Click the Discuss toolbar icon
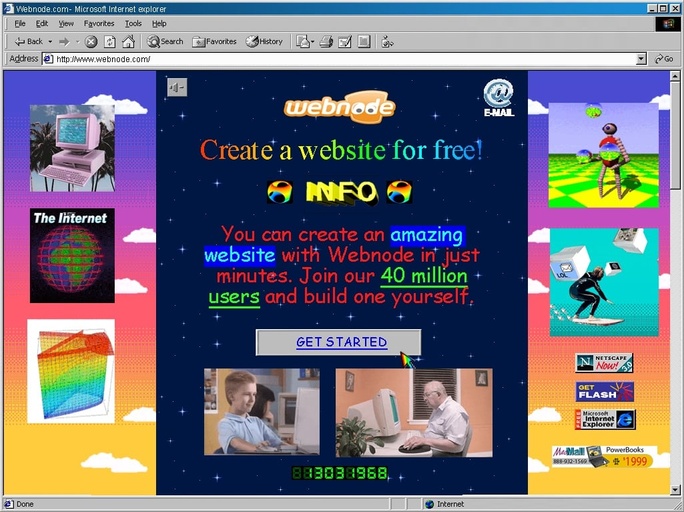684x512 pixels. click(x=364, y=42)
